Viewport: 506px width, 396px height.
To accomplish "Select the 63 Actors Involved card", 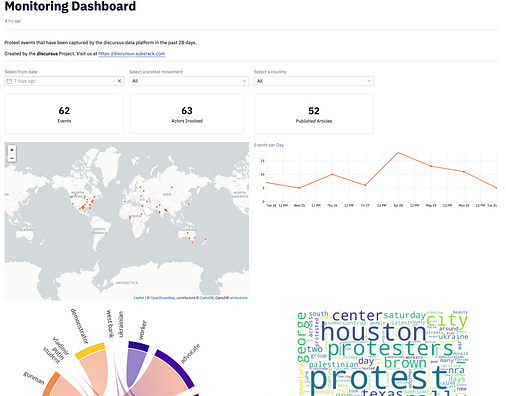I will (187, 114).
